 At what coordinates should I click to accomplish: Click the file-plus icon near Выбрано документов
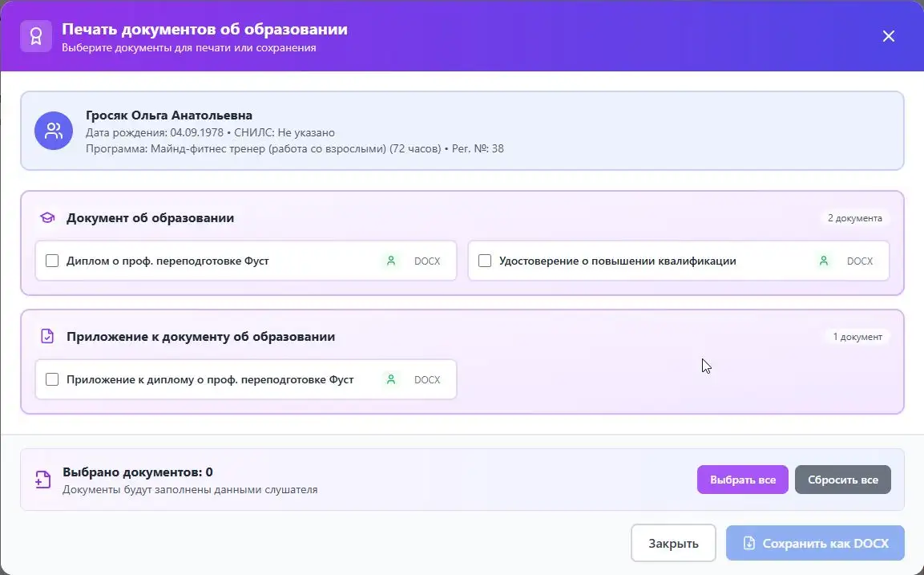pyautogui.click(x=42, y=480)
